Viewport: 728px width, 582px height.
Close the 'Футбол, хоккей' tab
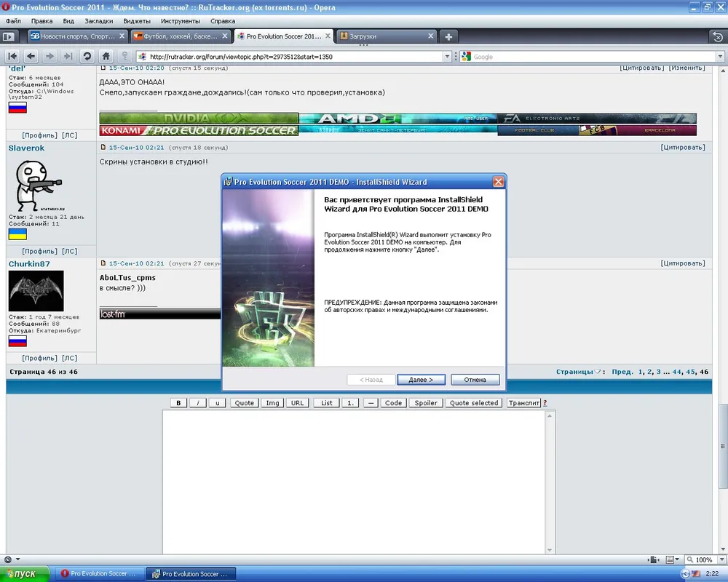[x=225, y=36]
